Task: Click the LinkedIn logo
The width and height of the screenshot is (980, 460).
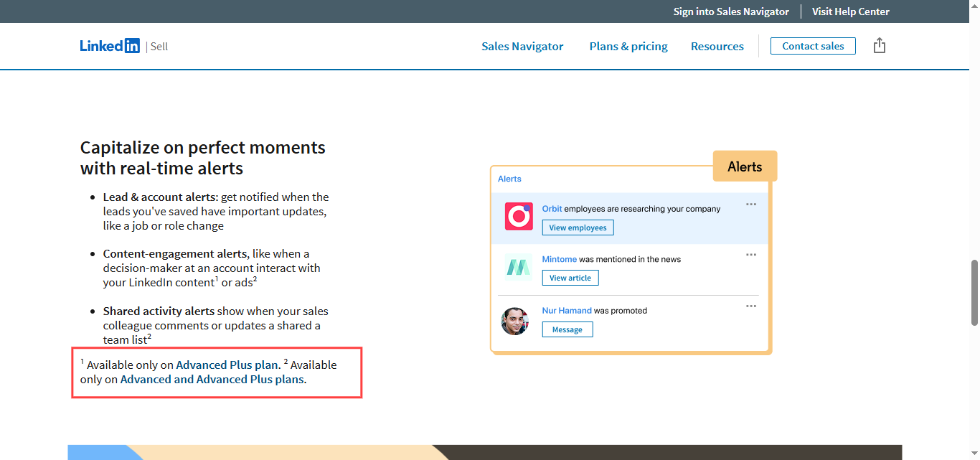Action: pos(110,45)
